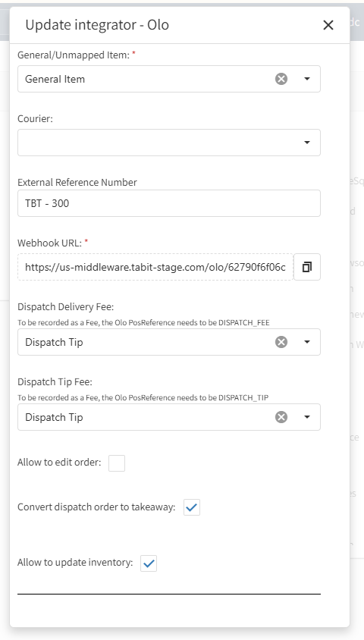Edit the External Reference Number field
The height and width of the screenshot is (640, 364).
(x=169, y=203)
